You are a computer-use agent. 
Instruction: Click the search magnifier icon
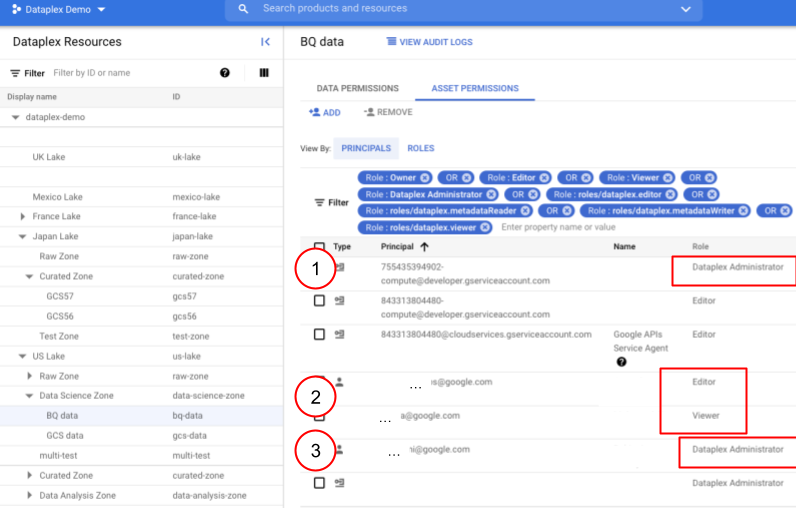point(244,9)
